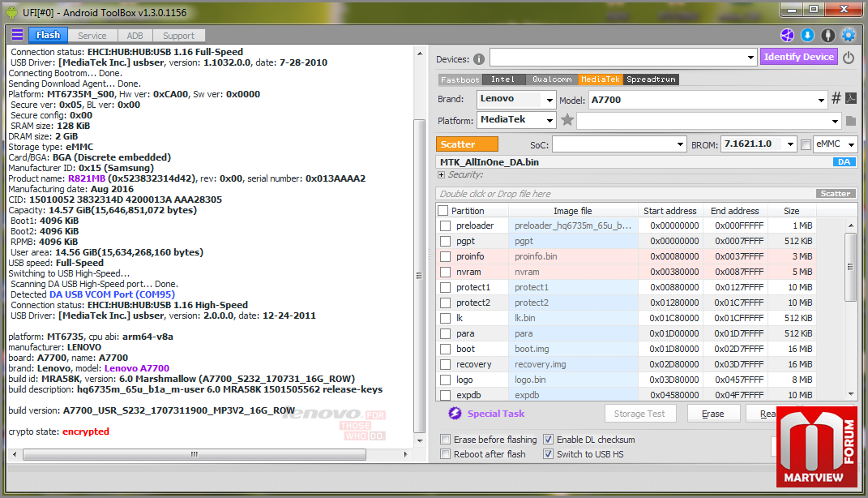Open the BROM version dropdown 7.1621.1.0
The height and width of the screenshot is (498, 868).
[x=790, y=144]
